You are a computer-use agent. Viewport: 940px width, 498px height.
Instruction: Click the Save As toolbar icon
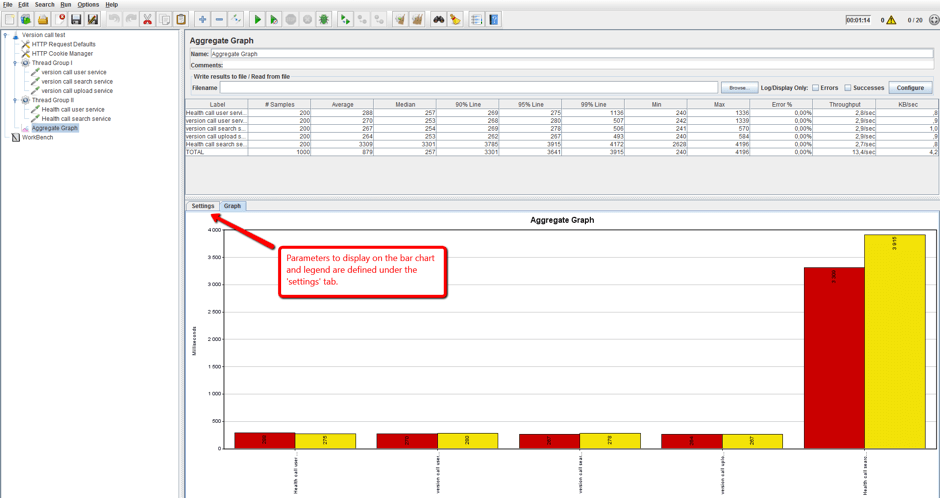click(92, 20)
